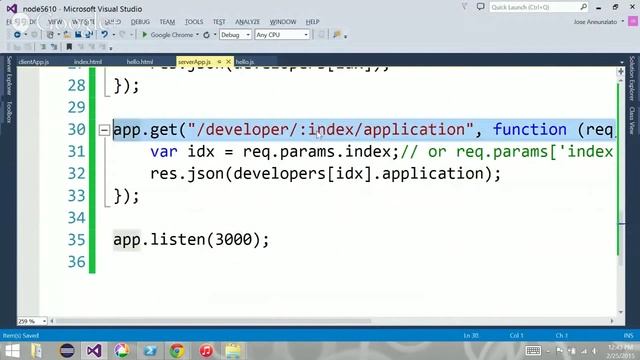The width and height of the screenshot is (640, 360).
Task: Open the Toolbox side panel
Action: click(x=9, y=112)
